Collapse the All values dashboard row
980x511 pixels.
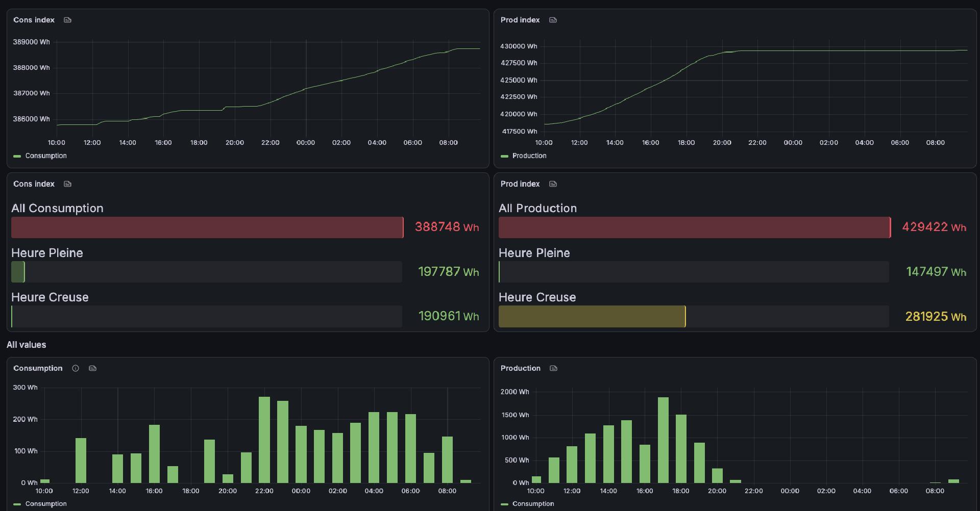point(27,345)
